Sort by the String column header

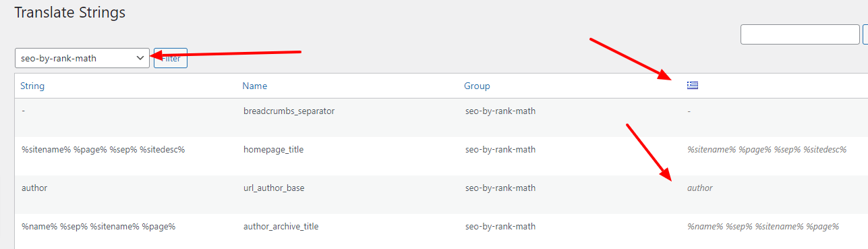[x=32, y=86]
